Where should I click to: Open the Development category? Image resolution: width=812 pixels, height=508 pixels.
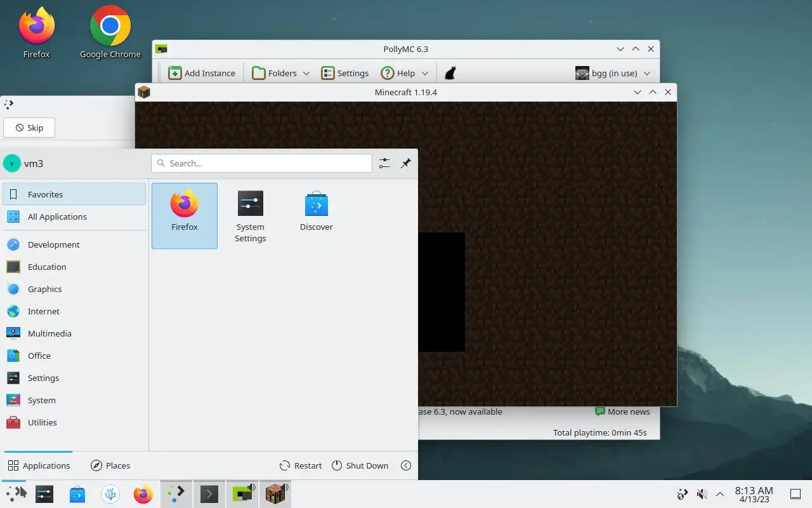coord(74,244)
